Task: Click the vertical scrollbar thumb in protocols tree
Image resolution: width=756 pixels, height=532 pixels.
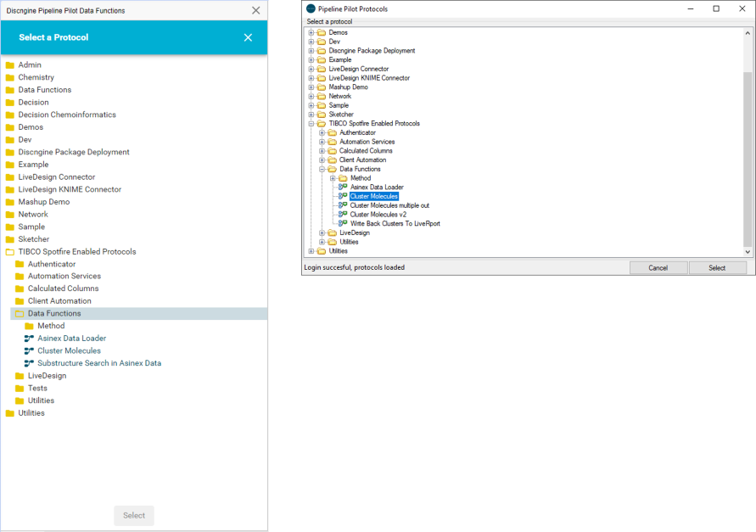Action: click(748, 158)
